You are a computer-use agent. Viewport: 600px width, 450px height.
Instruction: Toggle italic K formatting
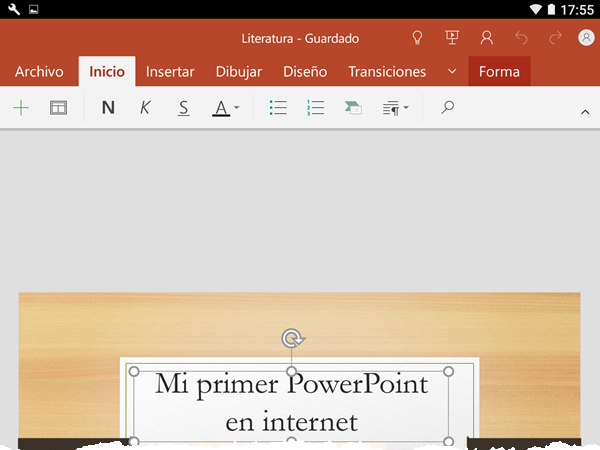(x=145, y=108)
